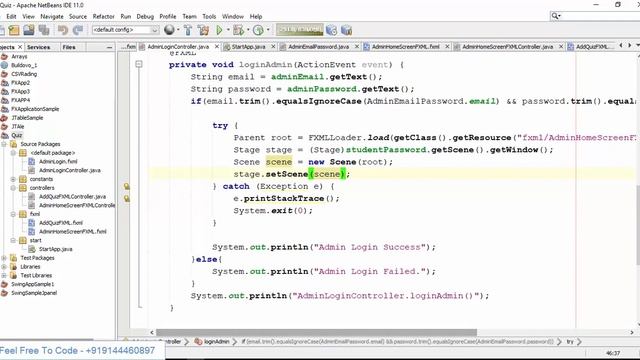The width and height of the screenshot is (640, 360).
Task: Switch to the Files tab
Action: click(x=69, y=47)
